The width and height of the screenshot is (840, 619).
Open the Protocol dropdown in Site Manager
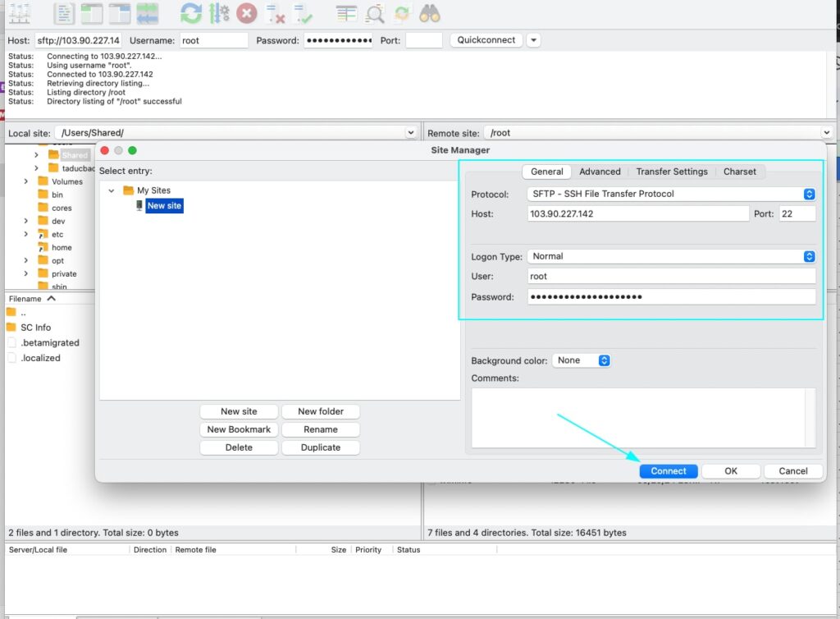[x=809, y=195]
